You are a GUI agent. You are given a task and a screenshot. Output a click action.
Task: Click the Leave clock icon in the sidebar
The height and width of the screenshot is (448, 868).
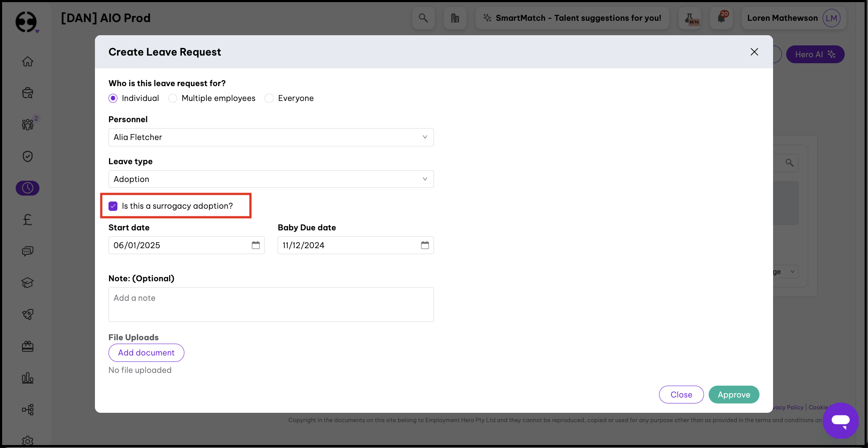(x=28, y=188)
